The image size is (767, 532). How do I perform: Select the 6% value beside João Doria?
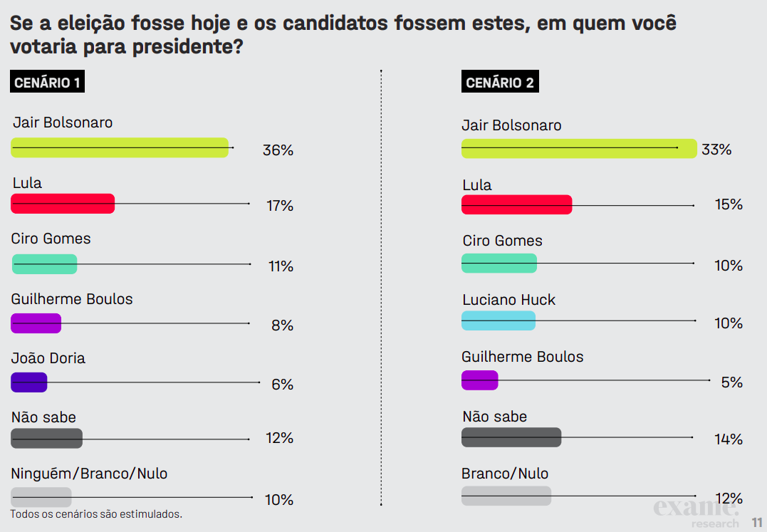point(282,385)
